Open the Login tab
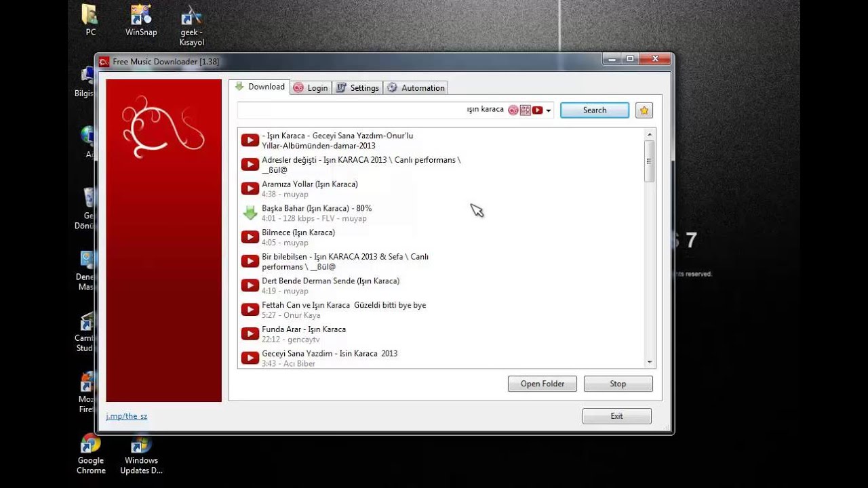868x488 pixels. [311, 87]
